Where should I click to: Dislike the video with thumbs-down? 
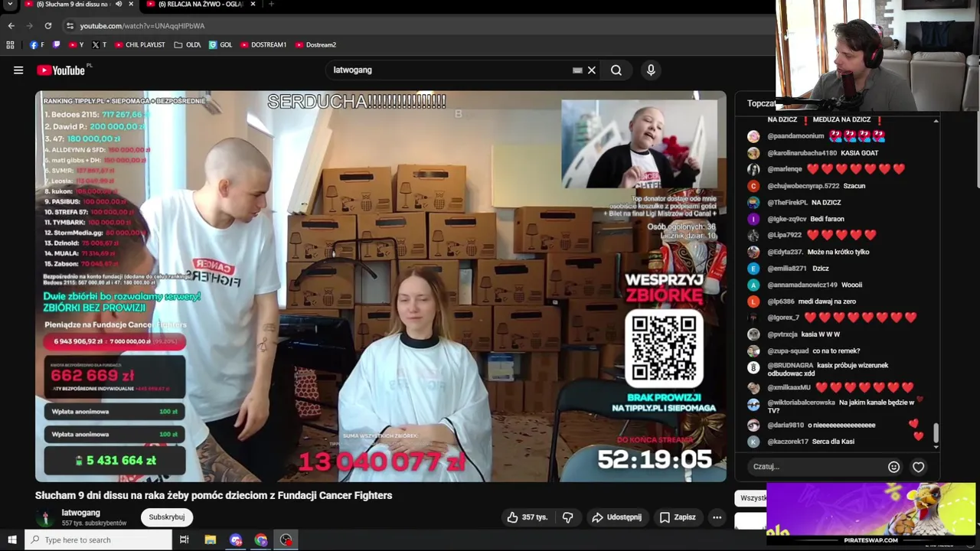[x=567, y=517]
